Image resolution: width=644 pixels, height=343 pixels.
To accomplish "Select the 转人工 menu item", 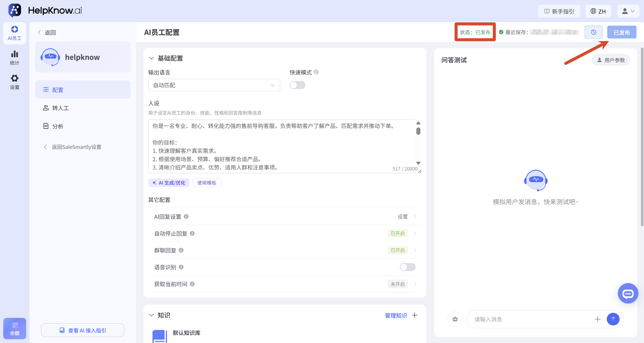I will pyautogui.click(x=83, y=108).
